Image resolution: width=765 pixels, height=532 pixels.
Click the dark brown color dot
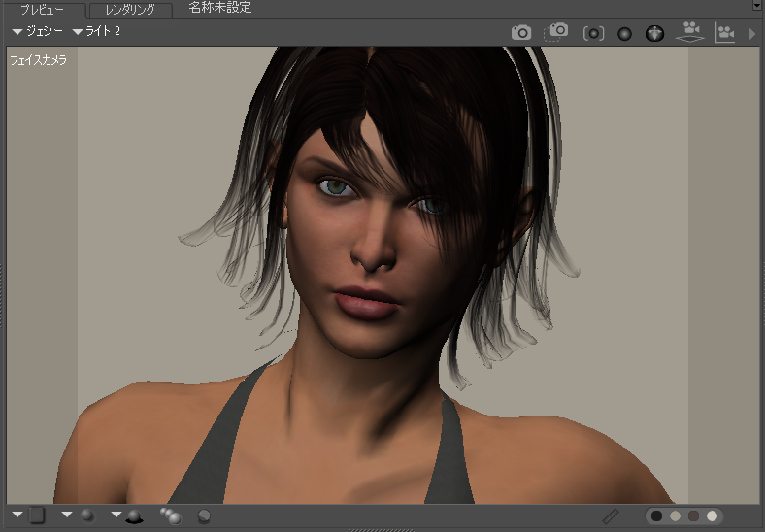[x=693, y=515]
